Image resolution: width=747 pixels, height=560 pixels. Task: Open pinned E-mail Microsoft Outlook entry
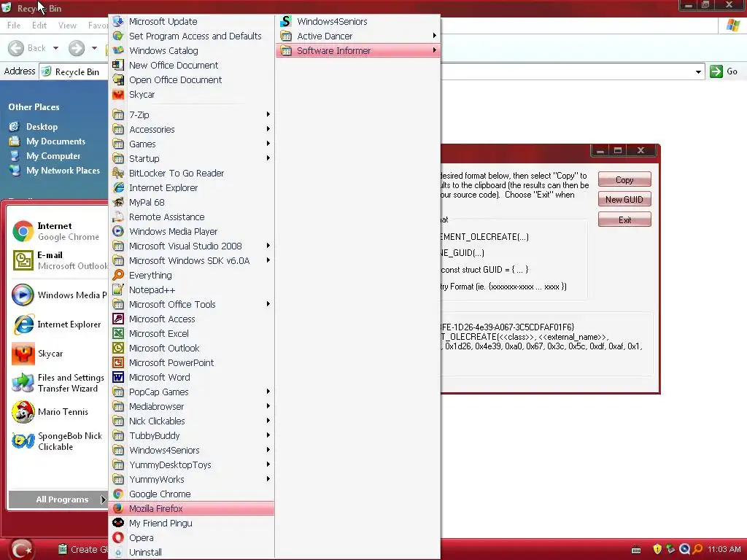[x=58, y=260]
